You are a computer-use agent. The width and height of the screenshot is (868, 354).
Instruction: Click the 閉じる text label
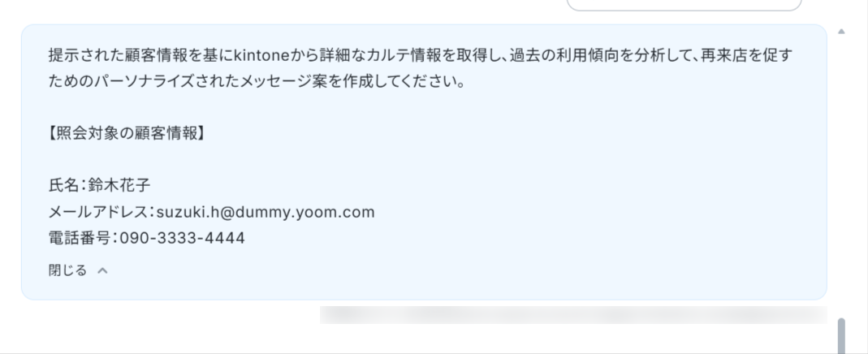[x=67, y=270]
